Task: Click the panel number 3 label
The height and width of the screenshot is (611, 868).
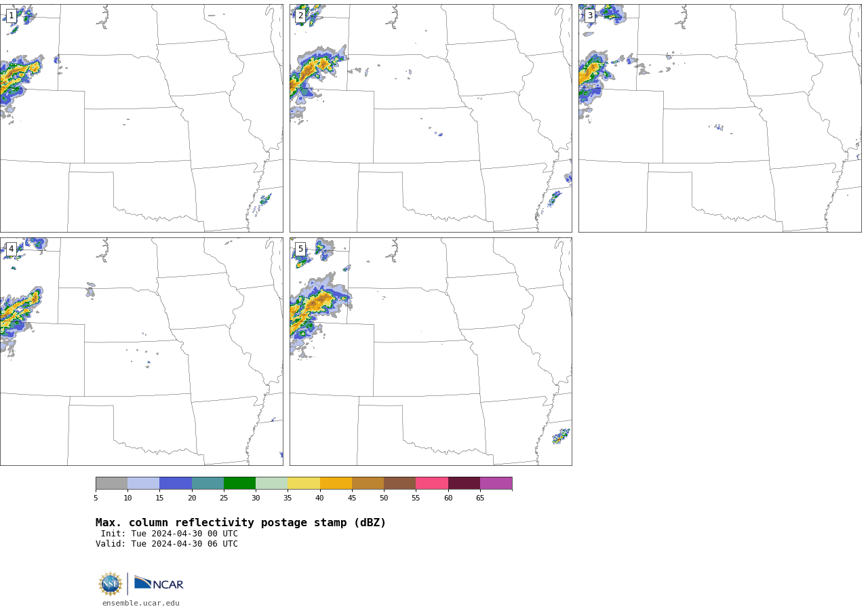Action: (589, 16)
